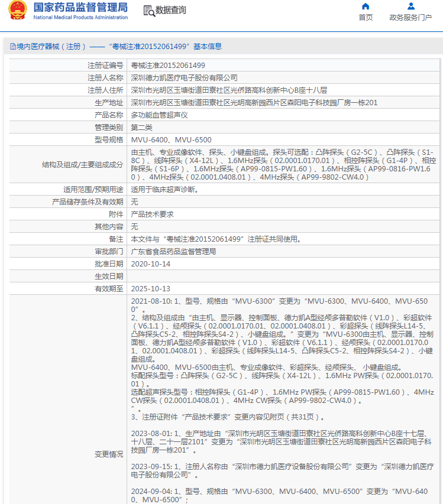The image size is (443, 504).
Task: Click National Medical Products Administration subtitle
Action: (x=80, y=17)
